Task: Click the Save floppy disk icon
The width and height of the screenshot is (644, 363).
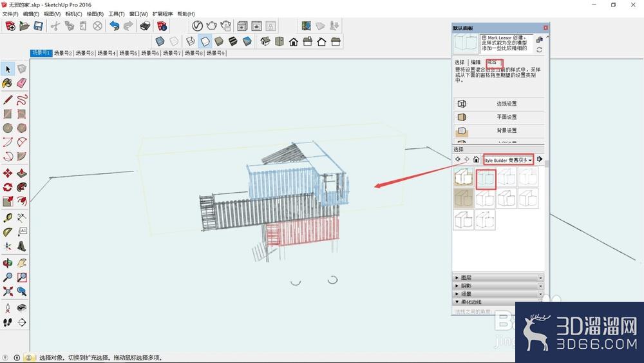Action: pyautogui.click(x=38, y=26)
